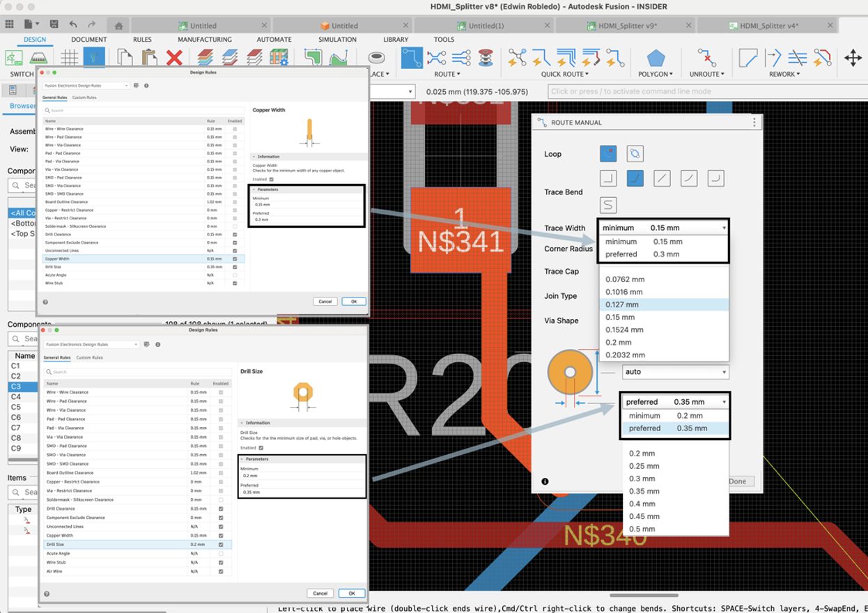Click OK in the Design Rules dialog
This screenshot has height=613, width=868.
[x=354, y=302]
